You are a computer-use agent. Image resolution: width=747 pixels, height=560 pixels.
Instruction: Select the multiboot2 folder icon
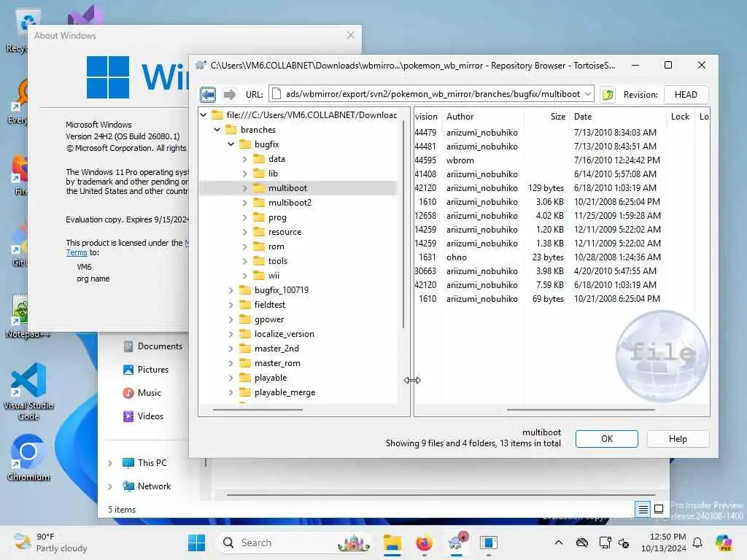click(259, 203)
